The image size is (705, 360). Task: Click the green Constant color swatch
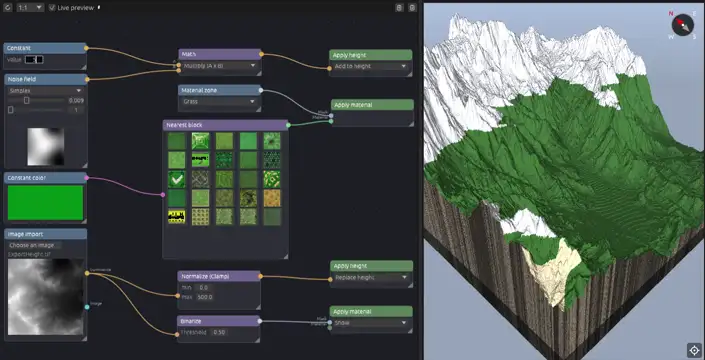pos(45,203)
